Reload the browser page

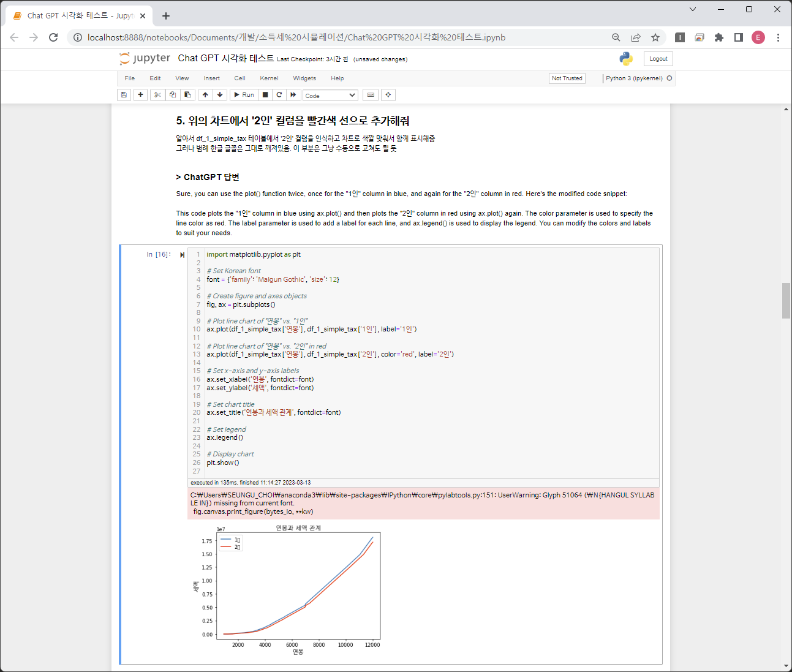tap(53, 37)
